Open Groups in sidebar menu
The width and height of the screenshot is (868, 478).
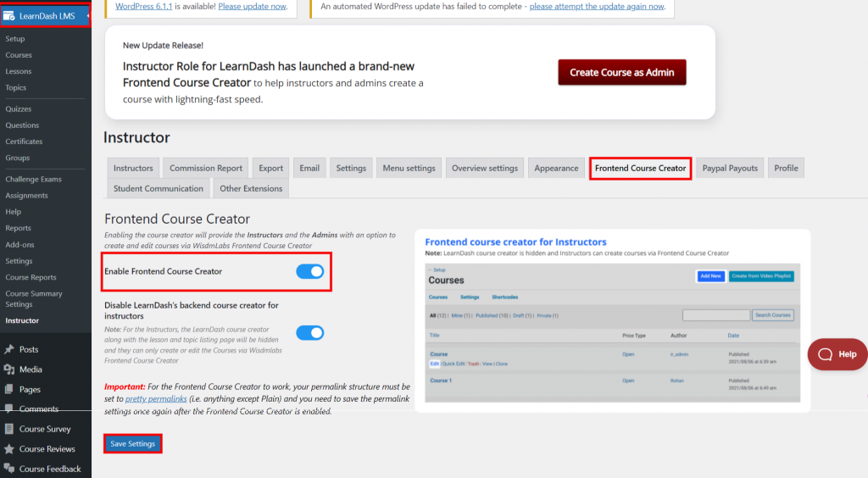[17, 158]
